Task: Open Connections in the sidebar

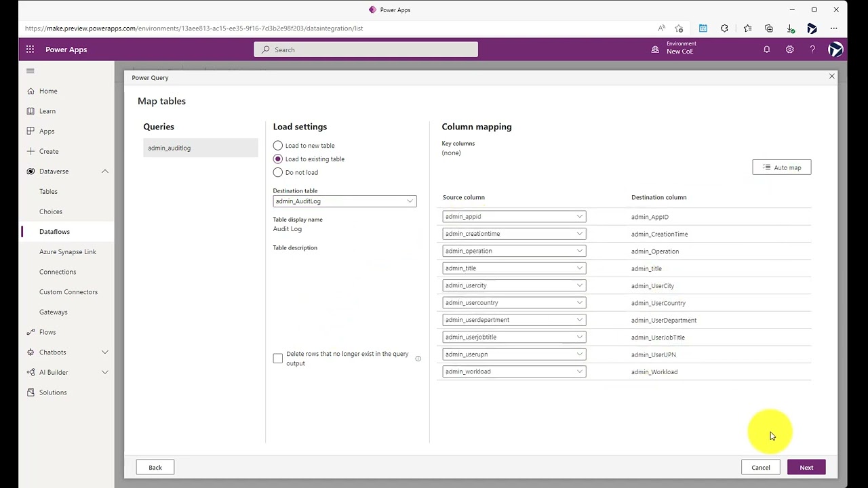Action: [x=58, y=272]
